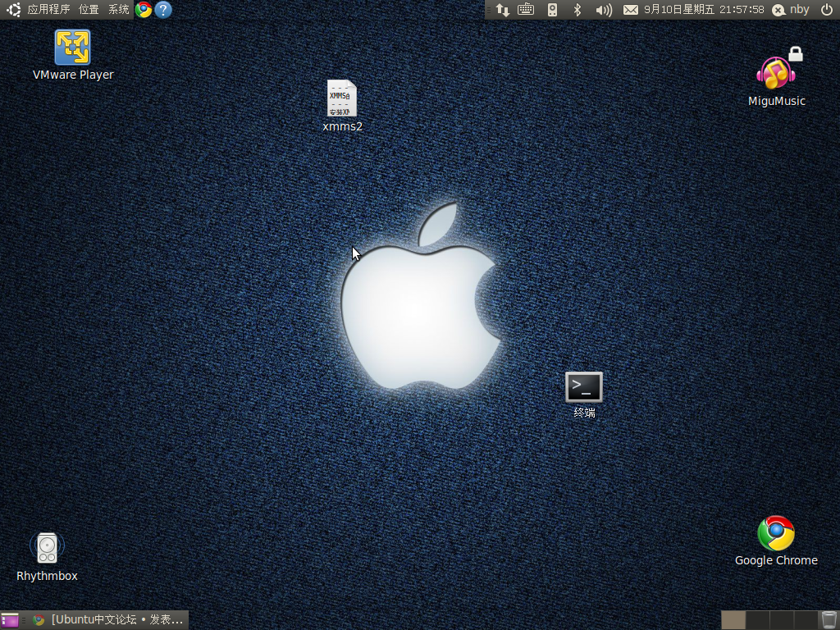
Task: Click the date and time clock
Action: (x=704, y=10)
